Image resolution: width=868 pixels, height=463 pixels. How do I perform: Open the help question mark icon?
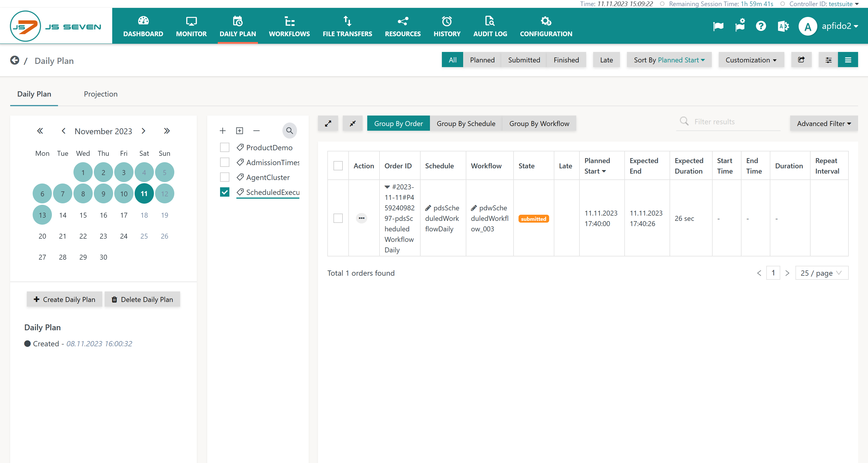coord(761,26)
